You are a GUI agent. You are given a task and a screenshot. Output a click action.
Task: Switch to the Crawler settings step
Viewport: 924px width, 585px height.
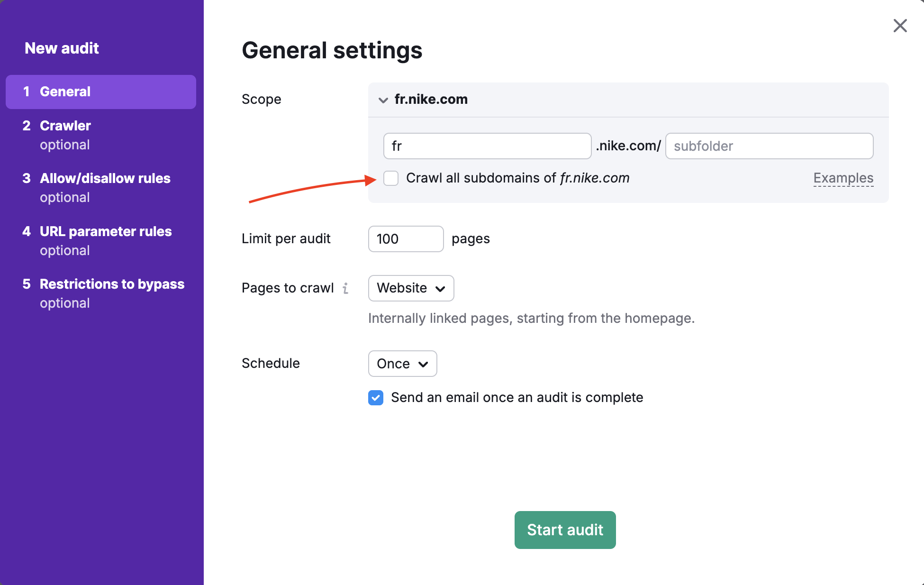click(65, 126)
